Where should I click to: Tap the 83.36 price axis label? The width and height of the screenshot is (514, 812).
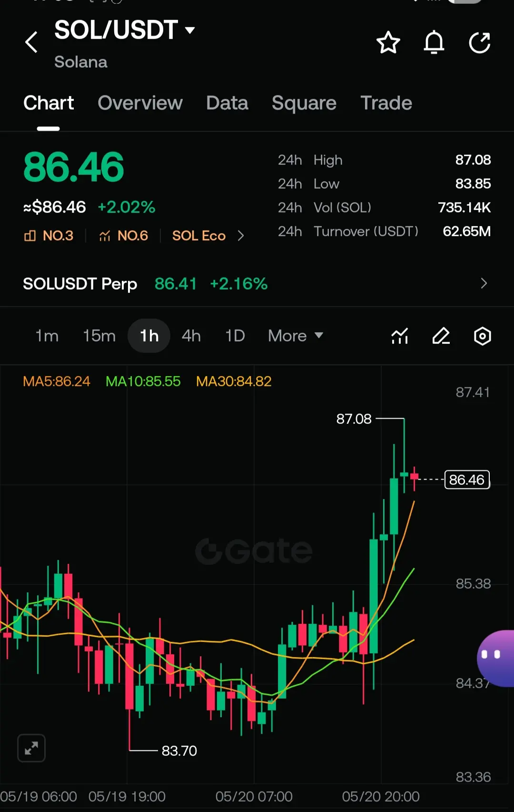473,777
